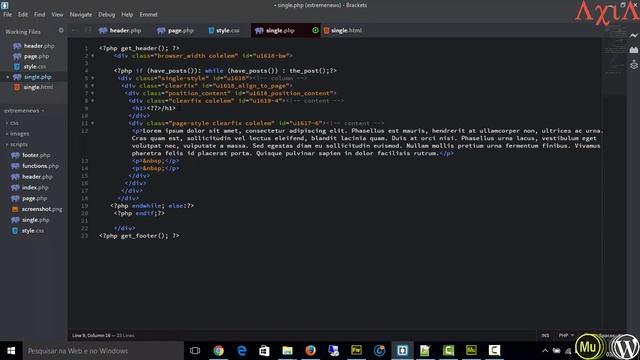
Task: Collapse code fold at line 2
Action: (x=93, y=56)
